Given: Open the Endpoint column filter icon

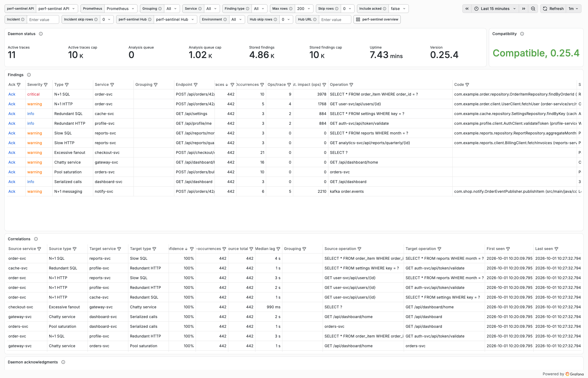Looking at the screenshot, I should tap(196, 85).
